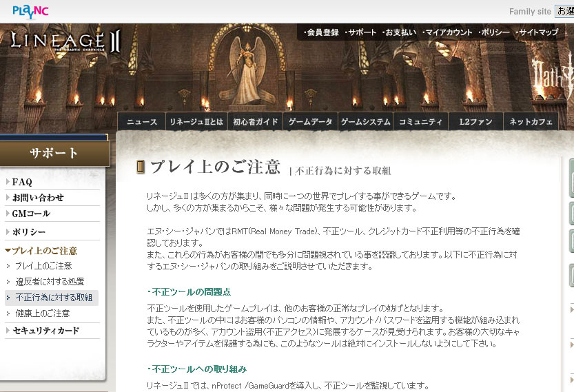Open the ネットカフェ tab

point(531,122)
